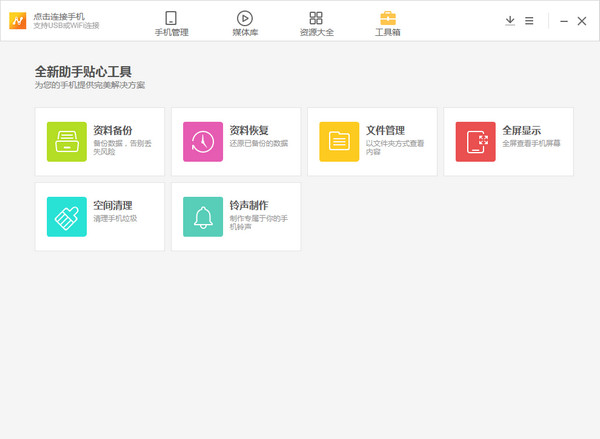Click the 全新助手贴心工具 heading

[83, 72]
